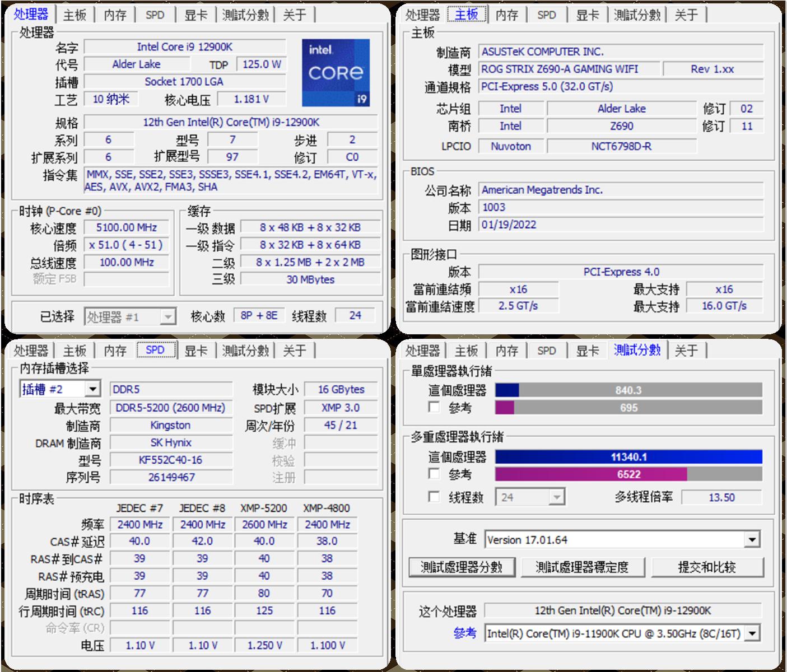Click the 提交和比较 submit button

[707, 567]
